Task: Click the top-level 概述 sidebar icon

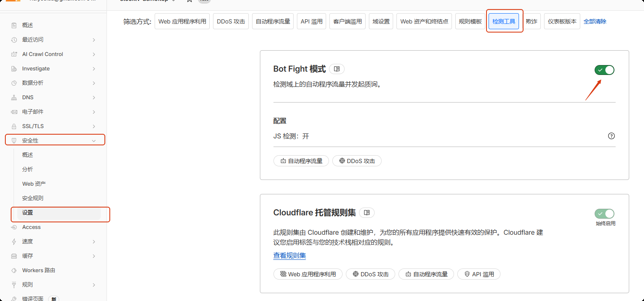Action: tap(14, 26)
